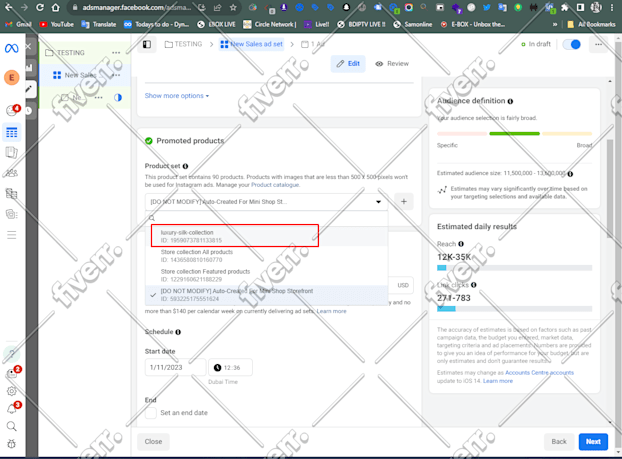Open the Gmail bookmark
622x459 pixels.
[x=19, y=24]
